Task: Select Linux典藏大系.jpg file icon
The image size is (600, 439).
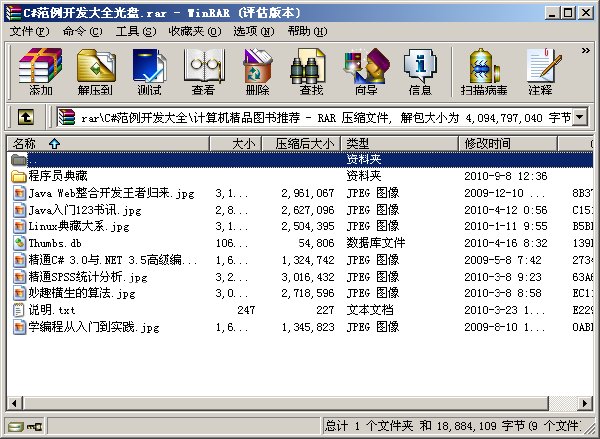Action: (x=19, y=226)
